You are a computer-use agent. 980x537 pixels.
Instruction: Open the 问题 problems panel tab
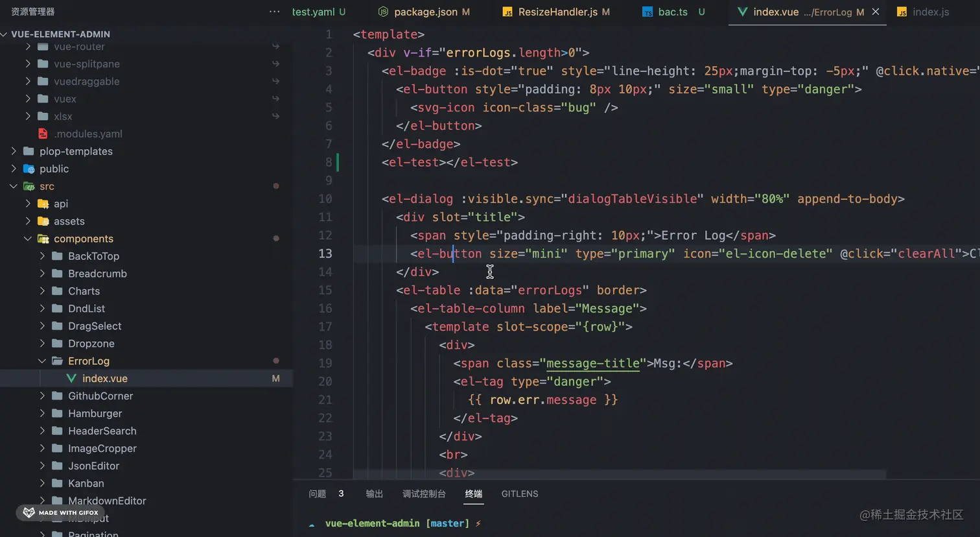[x=318, y=494]
